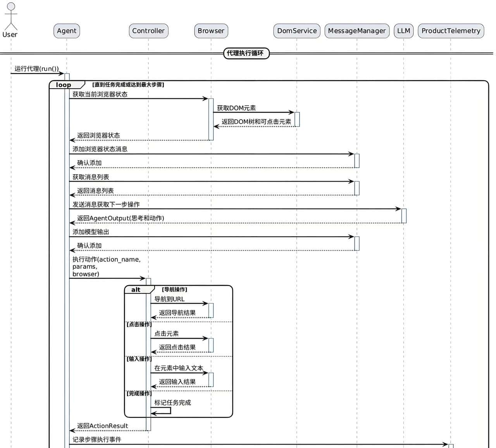Viewport: 496px width, 448px height.
Task: Click the User stick figure actor icon
Action: [x=10, y=15]
